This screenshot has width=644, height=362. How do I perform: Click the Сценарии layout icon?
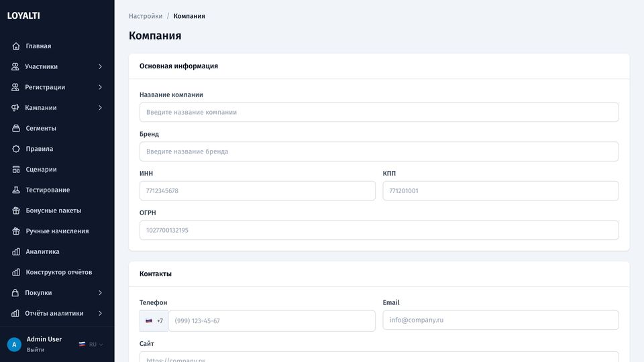tap(16, 169)
